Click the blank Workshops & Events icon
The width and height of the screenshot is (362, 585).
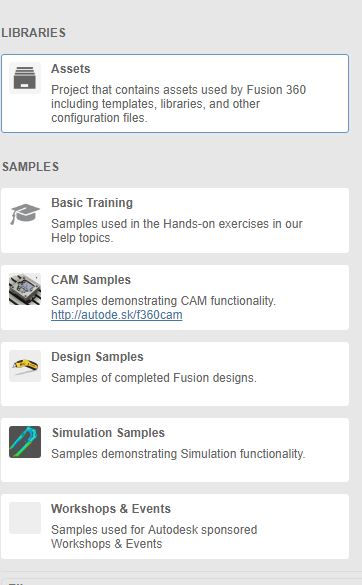click(x=25, y=518)
